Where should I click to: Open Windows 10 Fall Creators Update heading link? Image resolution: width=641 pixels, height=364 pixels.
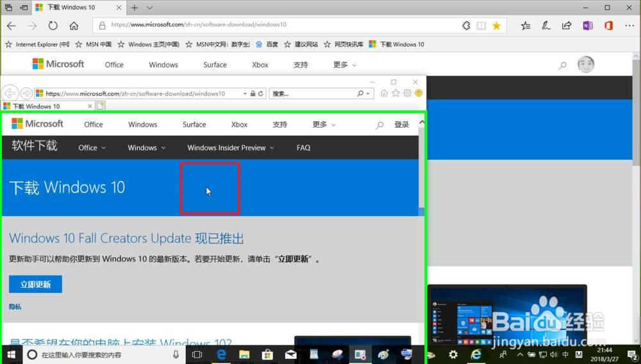(126, 238)
